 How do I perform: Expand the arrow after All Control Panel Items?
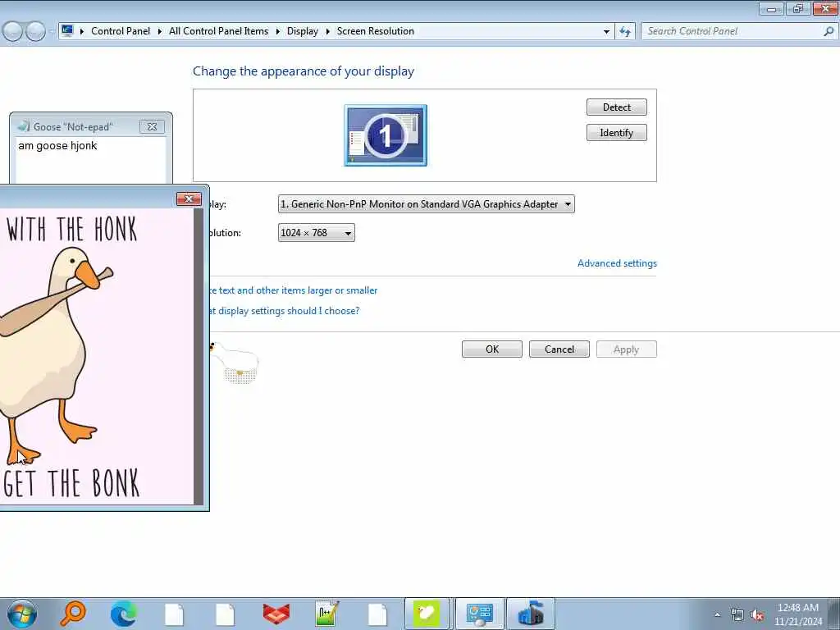click(277, 32)
